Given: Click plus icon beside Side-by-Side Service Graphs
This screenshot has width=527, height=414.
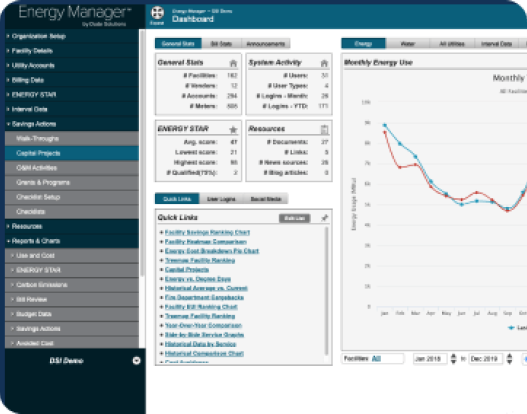Looking at the screenshot, I should 161,335.
